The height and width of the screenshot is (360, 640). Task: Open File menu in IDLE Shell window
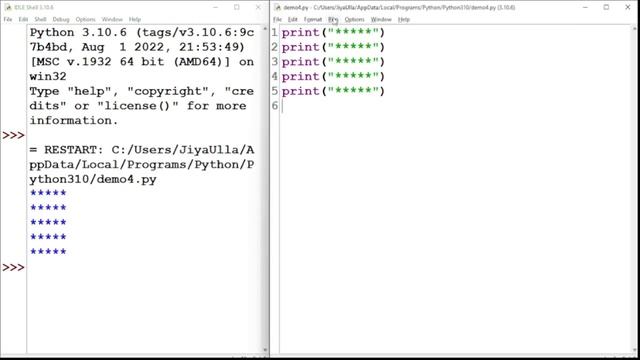click(x=8, y=19)
